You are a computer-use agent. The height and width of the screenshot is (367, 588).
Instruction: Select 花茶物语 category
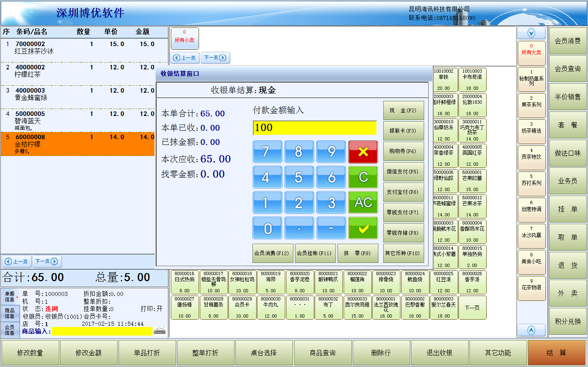coord(531,288)
